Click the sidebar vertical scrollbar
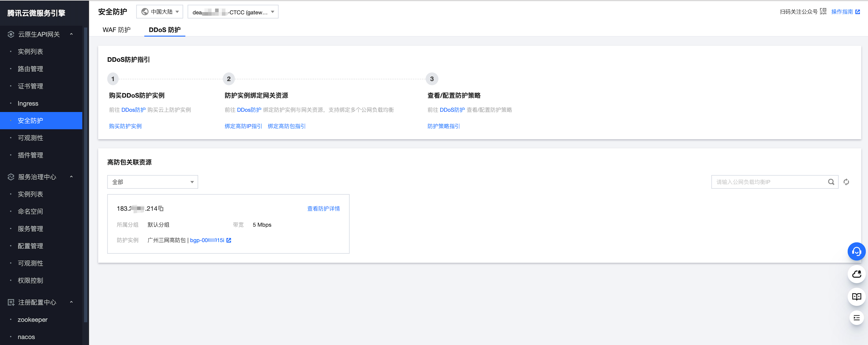The image size is (868, 345). (86, 175)
